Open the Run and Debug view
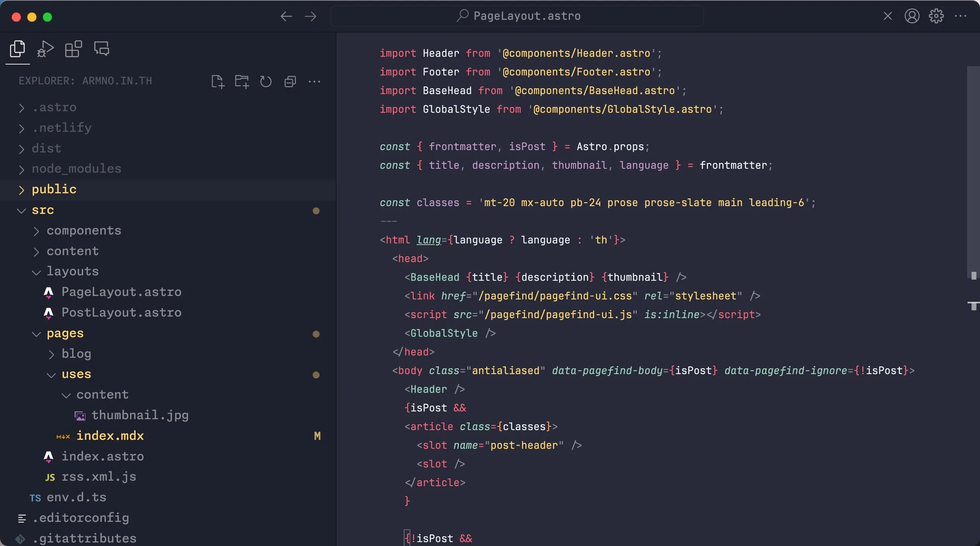Image resolution: width=980 pixels, height=546 pixels. tap(45, 49)
